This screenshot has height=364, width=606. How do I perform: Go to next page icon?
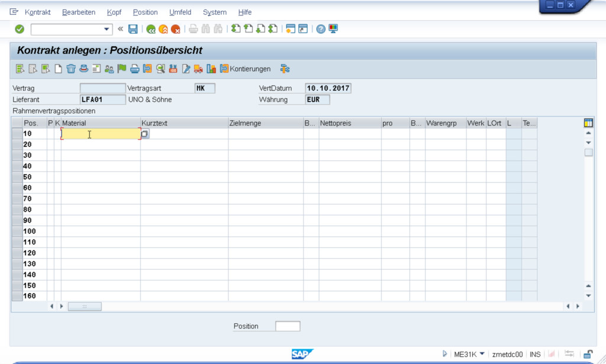point(260,29)
